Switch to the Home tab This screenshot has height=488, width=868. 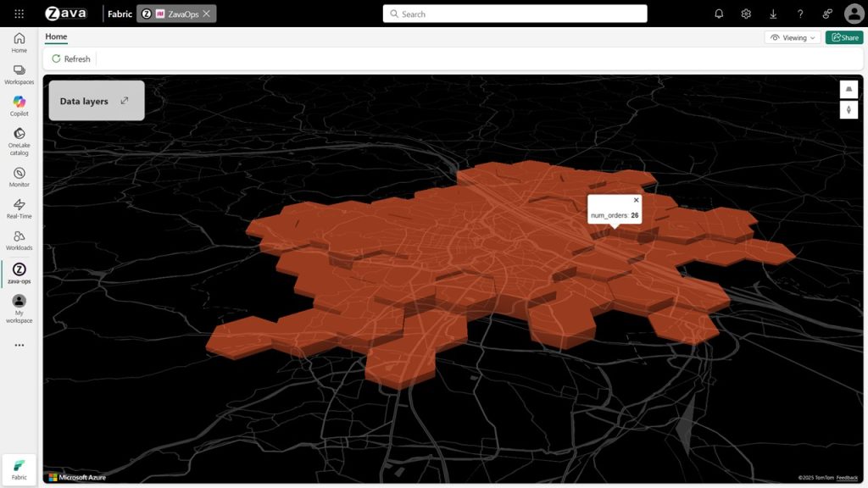coord(56,36)
